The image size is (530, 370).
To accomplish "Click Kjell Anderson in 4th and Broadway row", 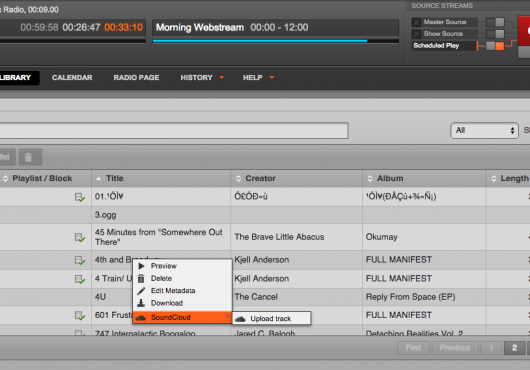I will click(262, 260).
